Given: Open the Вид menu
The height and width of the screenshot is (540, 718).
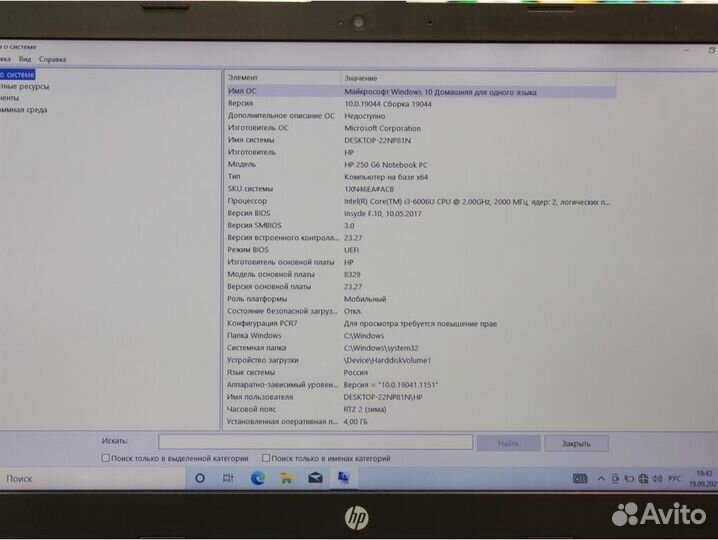Looking at the screenshot, I should pyautogui.click(x=25, y=59).
